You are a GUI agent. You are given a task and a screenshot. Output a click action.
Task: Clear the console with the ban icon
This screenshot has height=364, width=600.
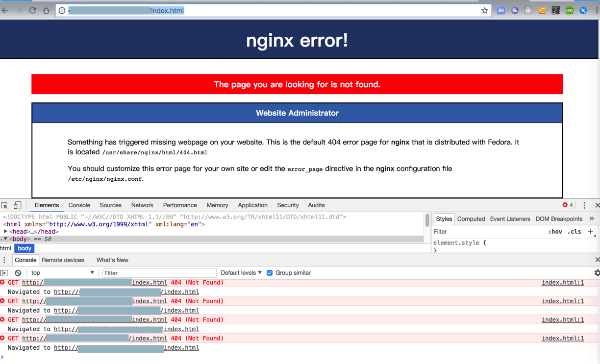(18, 273)
